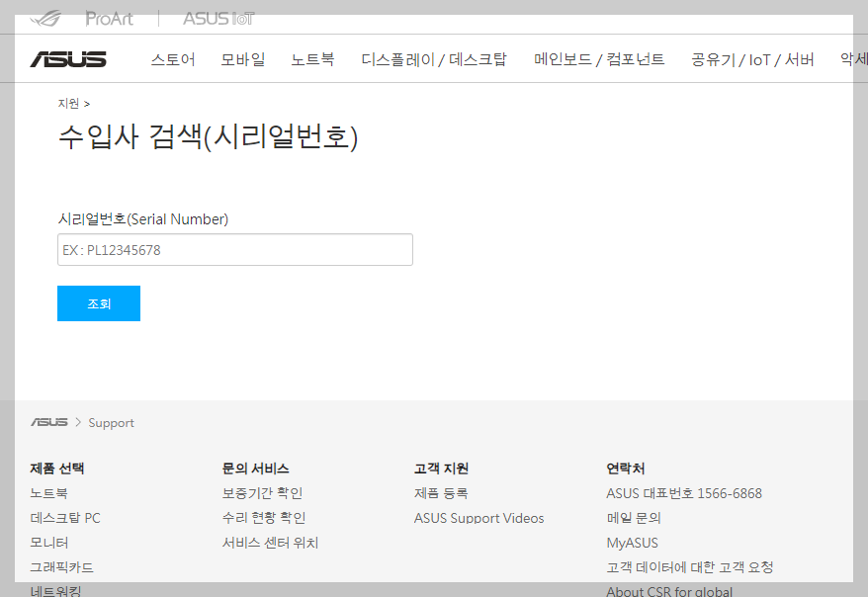Click the 연락처 footer heading
Screen dimensions: 868x597
(626, 469)
